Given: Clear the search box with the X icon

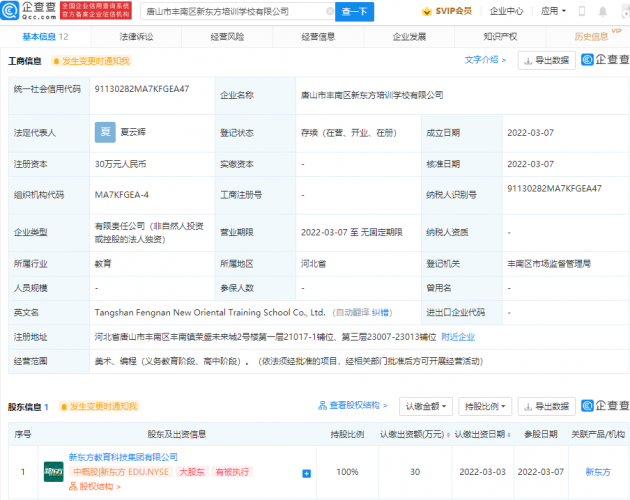Looking at the screenshot, I should click(x=330, y=11).
